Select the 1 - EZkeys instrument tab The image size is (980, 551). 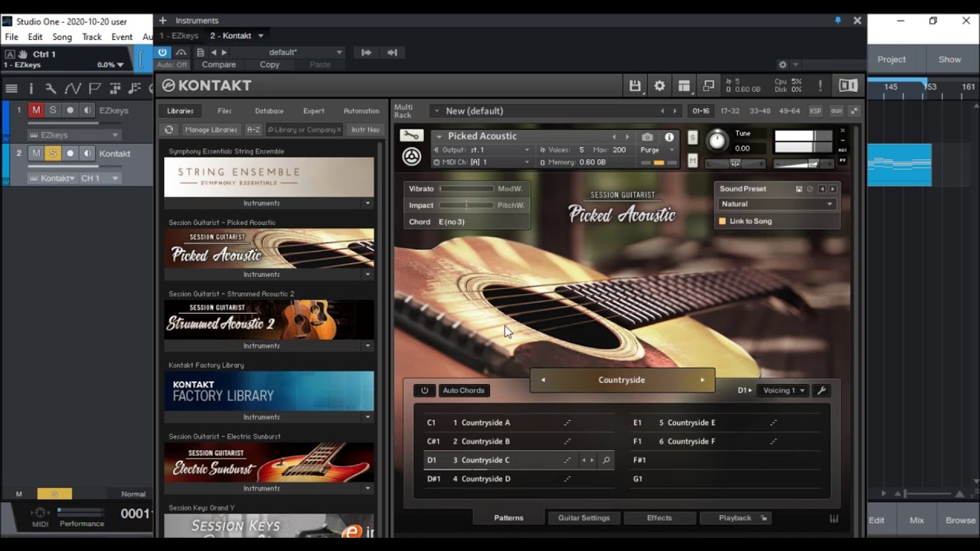(179, 36)
